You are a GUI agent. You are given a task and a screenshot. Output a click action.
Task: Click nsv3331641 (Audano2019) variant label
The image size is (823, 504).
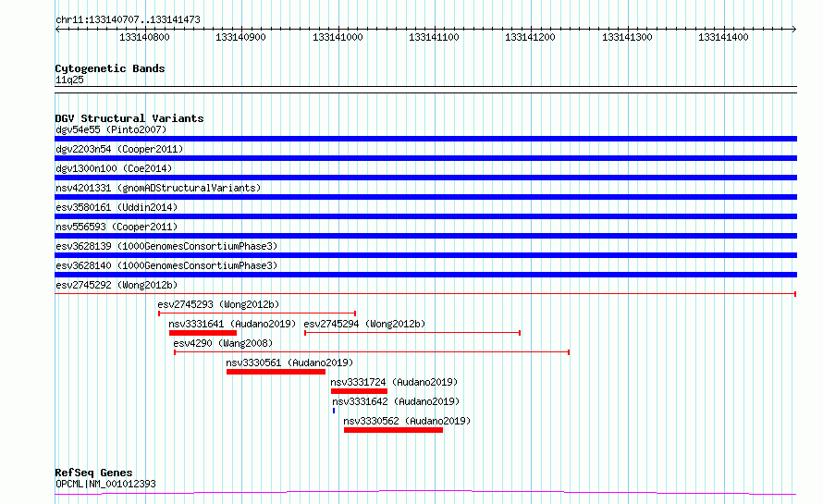(x=232, y=324)
